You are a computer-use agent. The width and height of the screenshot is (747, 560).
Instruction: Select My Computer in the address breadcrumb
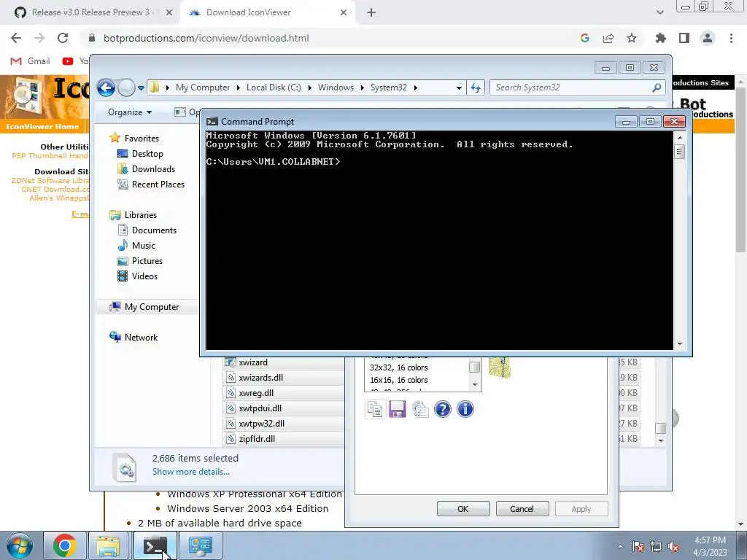click(203, 87)
